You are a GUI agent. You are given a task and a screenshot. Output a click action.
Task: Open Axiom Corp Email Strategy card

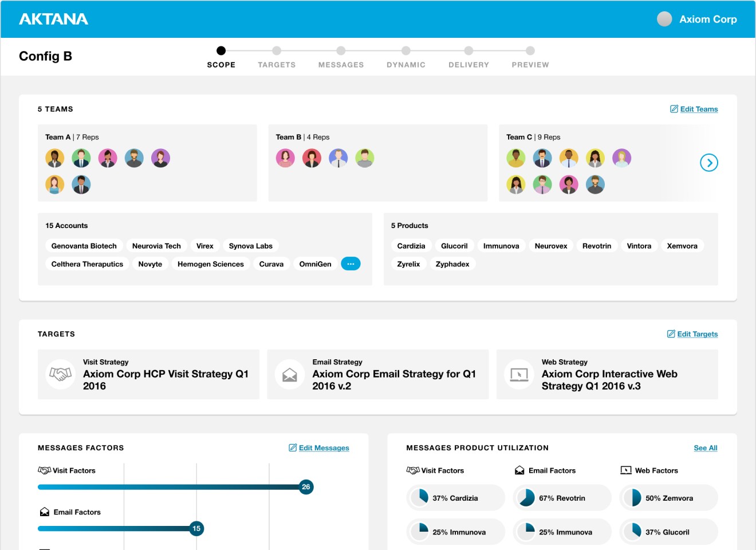coord(378,374)
